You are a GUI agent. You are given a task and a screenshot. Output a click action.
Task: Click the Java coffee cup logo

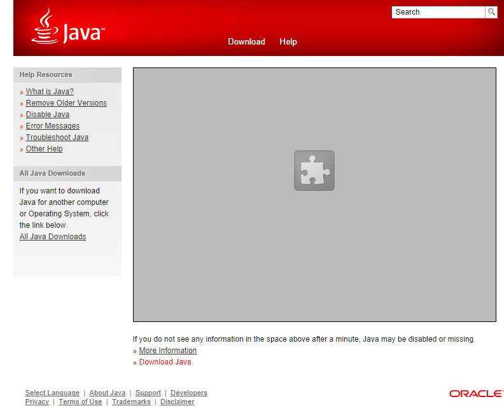[68, 26]
